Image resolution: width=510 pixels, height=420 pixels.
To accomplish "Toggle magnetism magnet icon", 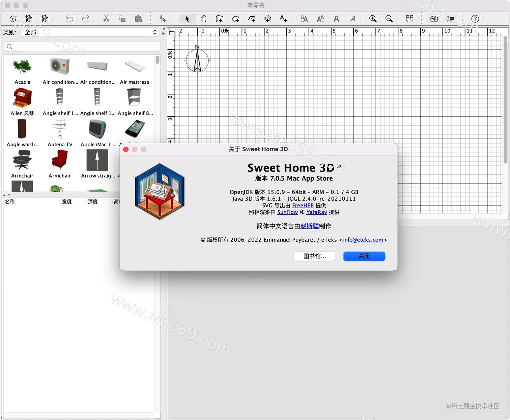I will (x=409, y=19).
